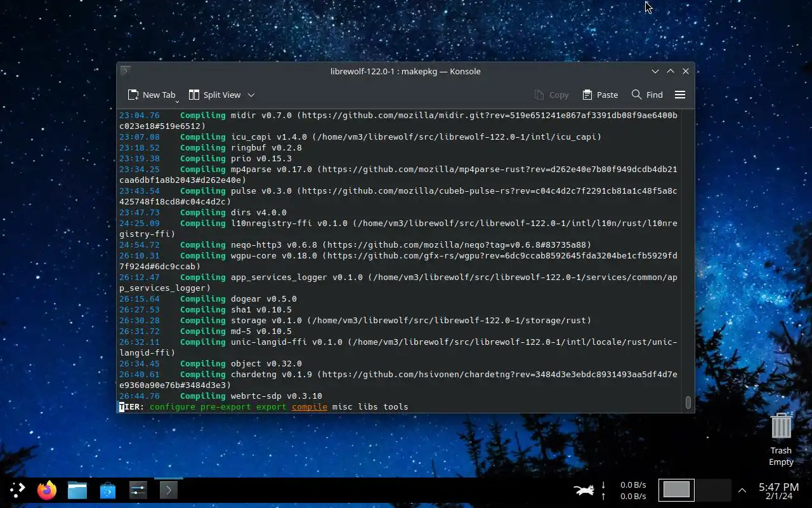The height and width of the screenshot is (508, 812).
Task: Click 'configure' in the TIER status line
Action: point(173,406)
